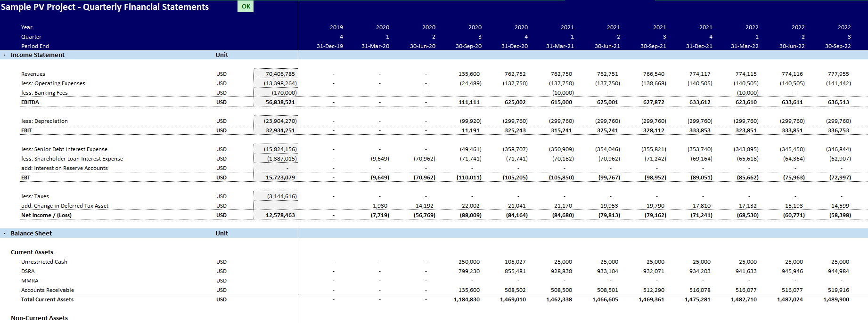The width and height of the screenshot is (868, 323).
Task: Click Revenues value 777,955 for 30-Sep-22
Action: click(x=838, y=74)
